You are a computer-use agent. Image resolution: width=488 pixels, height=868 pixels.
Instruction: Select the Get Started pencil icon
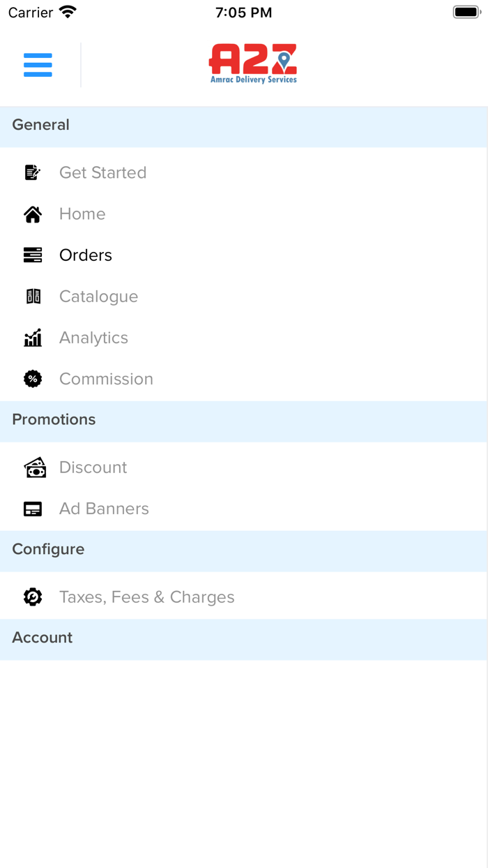pyautogui.click(x=33, y=172)
